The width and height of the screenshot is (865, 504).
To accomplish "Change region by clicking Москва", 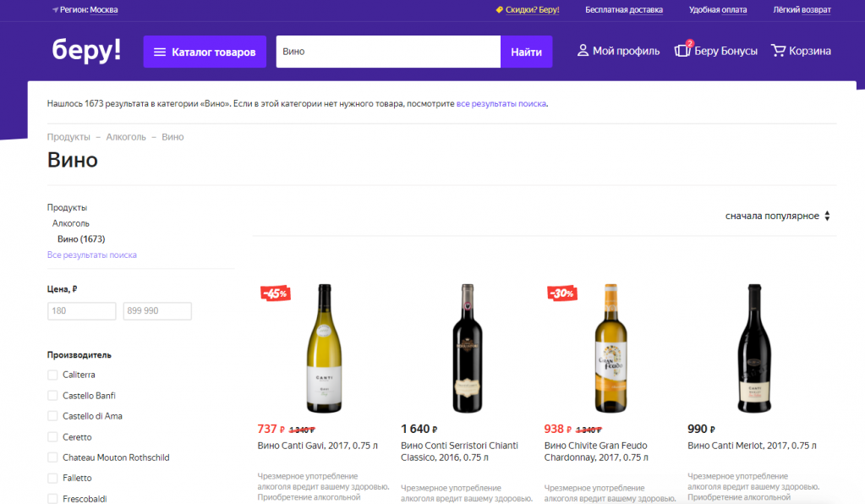I will pyautogui.click(x=104, y=10).
